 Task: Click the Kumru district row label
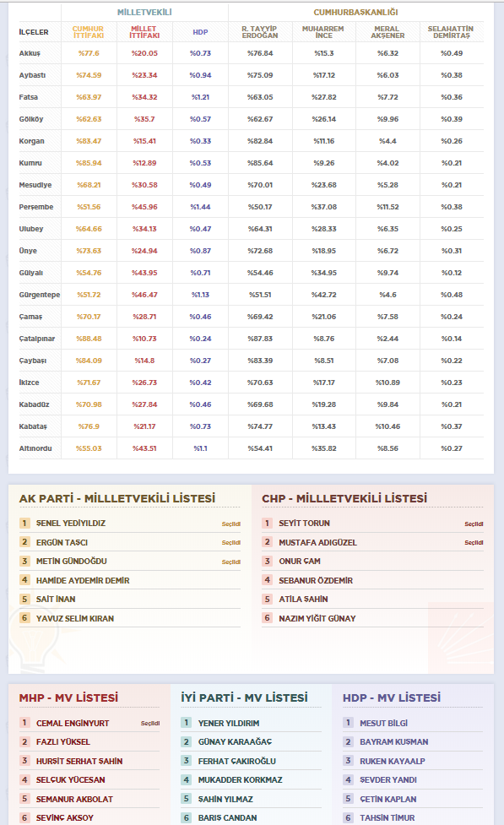pos(30,163)
